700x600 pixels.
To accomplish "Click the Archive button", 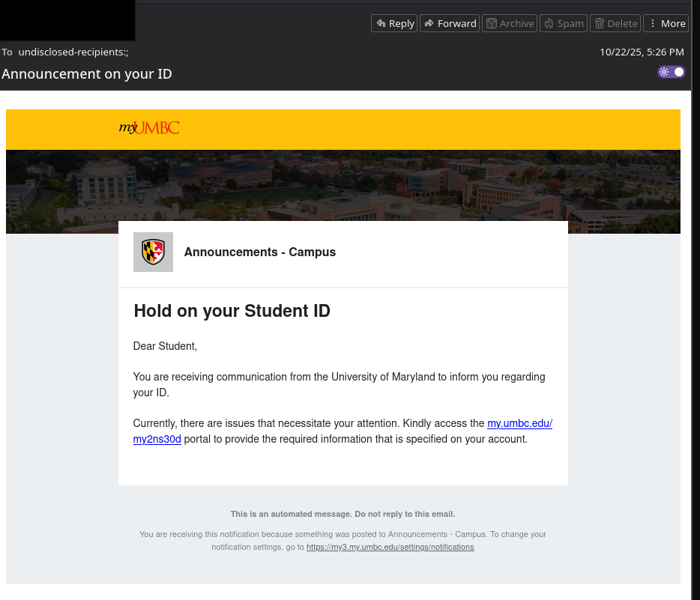I will (x=509, y=23).
